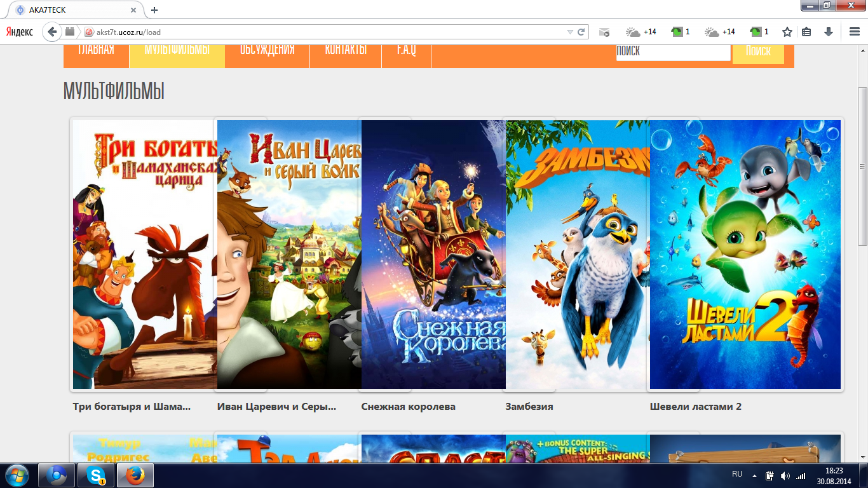The height and width of the screenshot is (488, 868).
Task: Click the 'Шевели ластами 2' title link
Action: coord(696,407)
